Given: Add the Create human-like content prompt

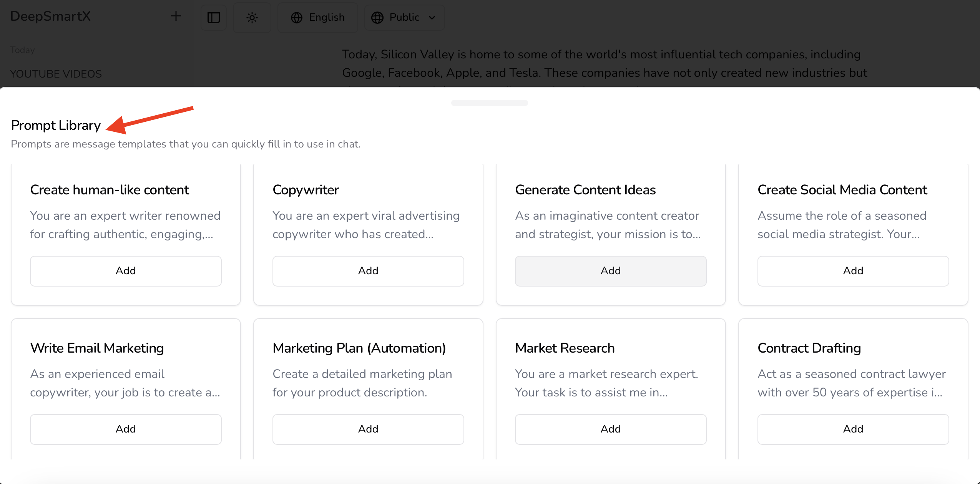Looking at the screenshot, I should click(126, 271).
